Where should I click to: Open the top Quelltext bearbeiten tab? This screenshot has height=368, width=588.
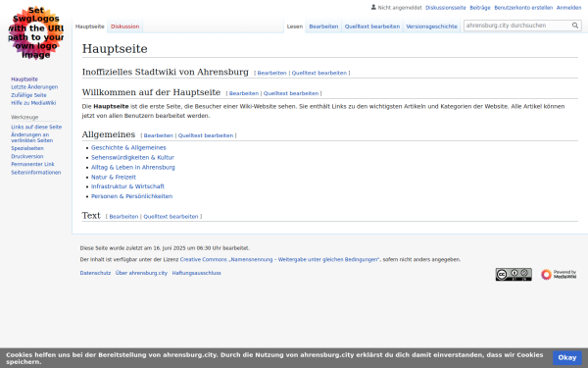click(x=372, y=26)
